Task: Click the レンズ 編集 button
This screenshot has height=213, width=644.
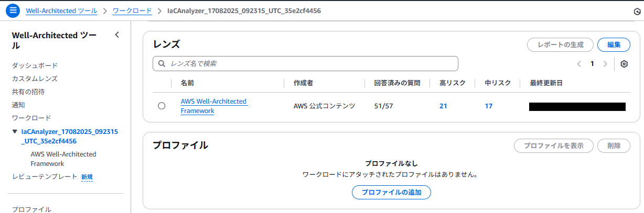Action: [x=614, y=44]
